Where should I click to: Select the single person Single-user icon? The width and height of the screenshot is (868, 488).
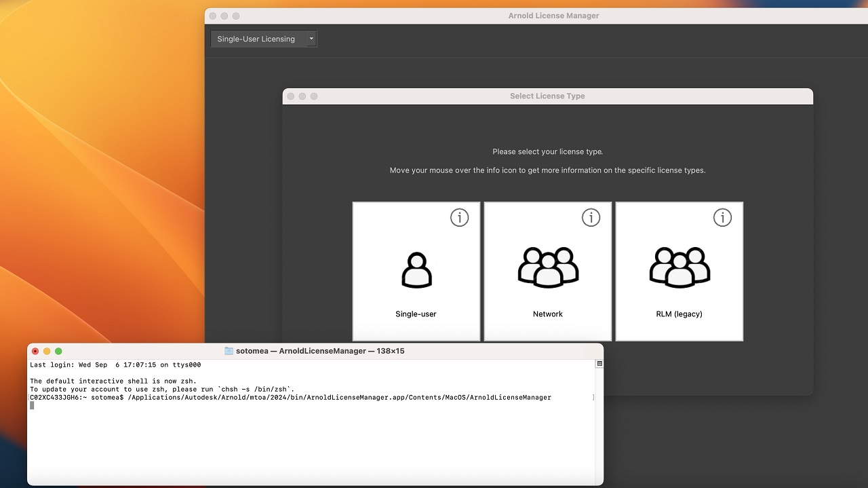(x=416, y=269)
